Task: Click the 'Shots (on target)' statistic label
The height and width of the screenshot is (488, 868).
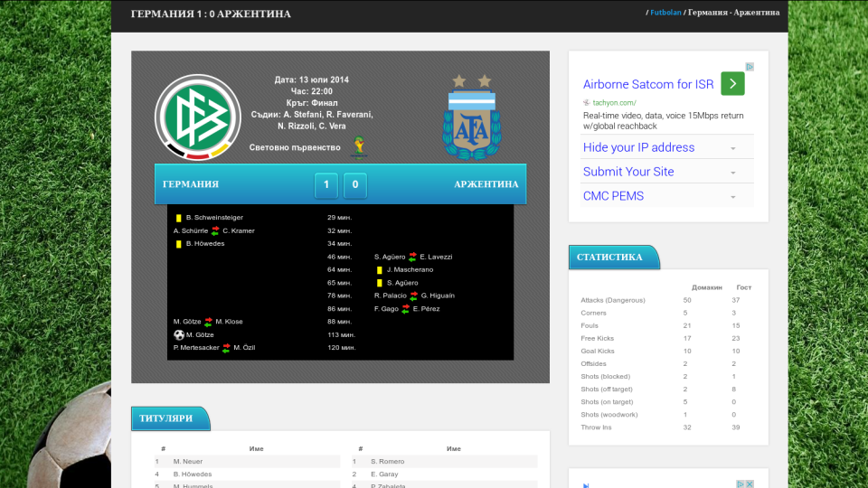Action: [607, 402]
